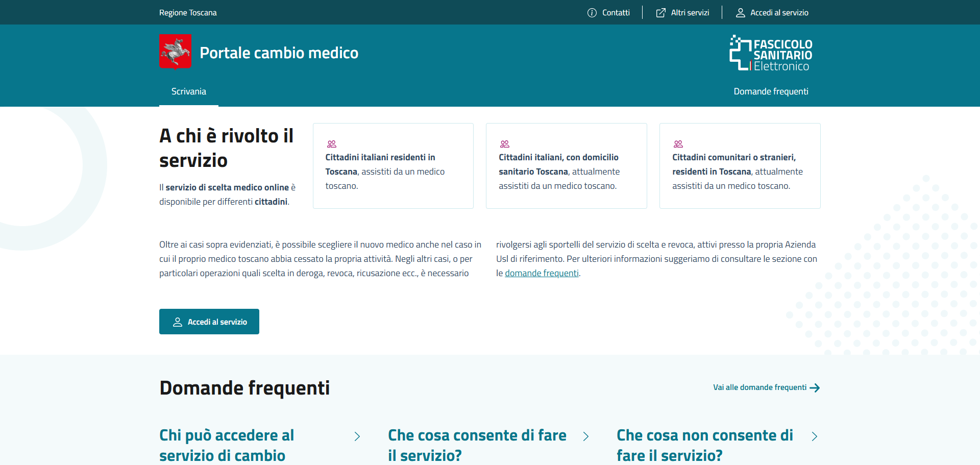Open the Fascicolo Sanitario Elettronico logo
The height and width of the screenshot is (465, 980).
pyautogui.click(x=771, y=53)
